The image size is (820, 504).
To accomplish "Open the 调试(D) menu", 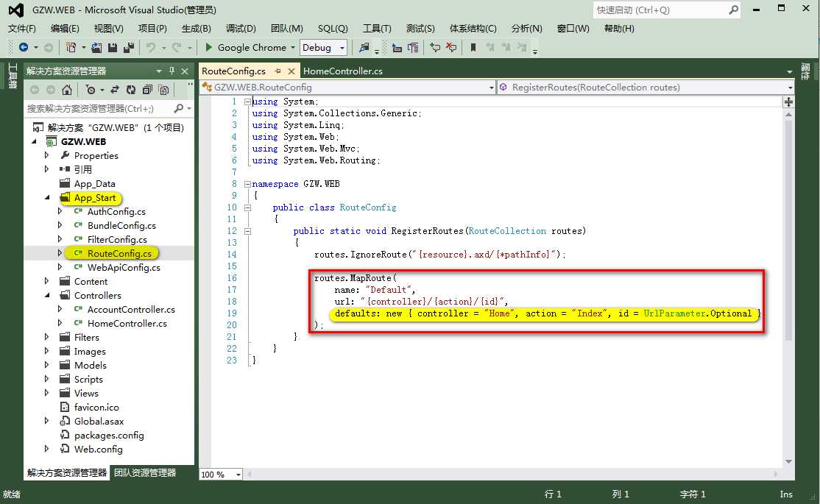I will pos(241,28).
